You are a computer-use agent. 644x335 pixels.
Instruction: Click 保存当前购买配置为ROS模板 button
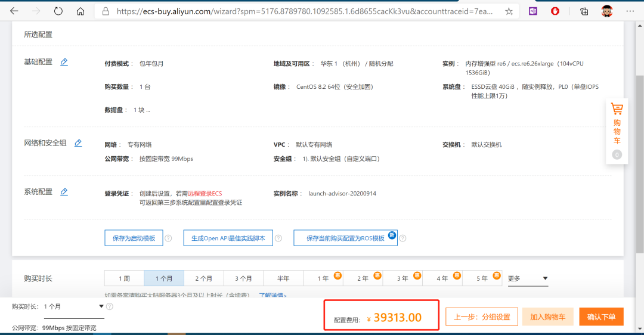click(x=345, y=238)
